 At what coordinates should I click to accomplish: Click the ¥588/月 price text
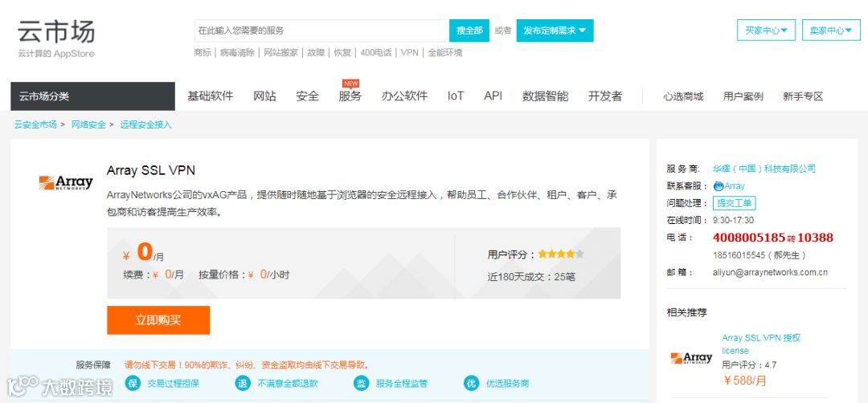(745, 381)
